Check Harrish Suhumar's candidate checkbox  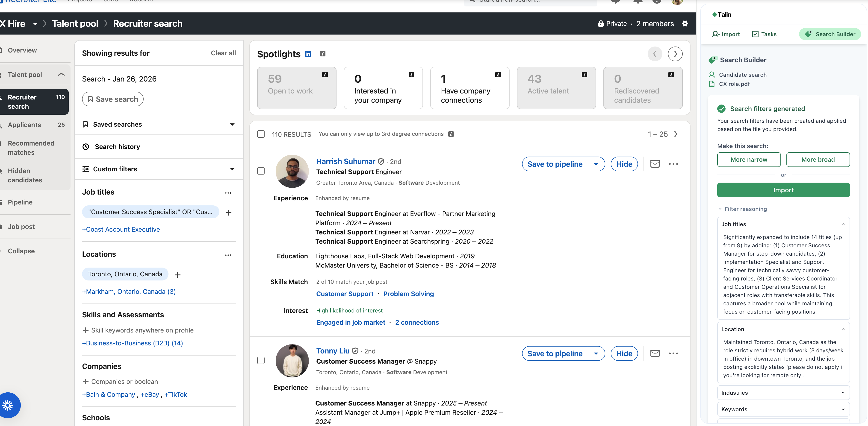(261, 171)
